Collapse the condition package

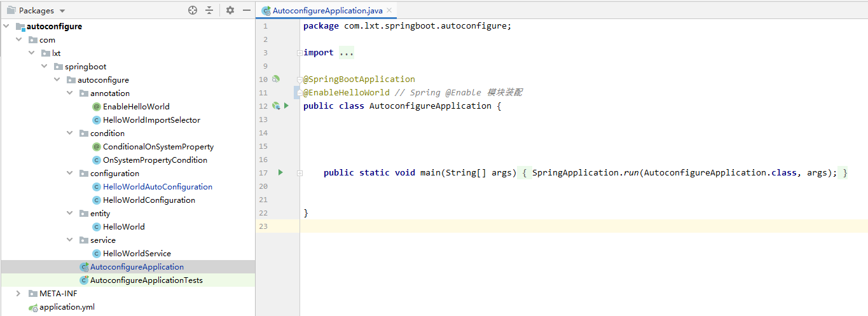coord(70,133)
